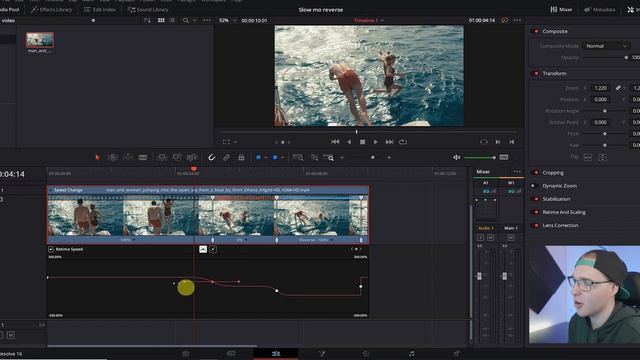Screen dimensions: 640x360
Task: Click the media pool search icon
Action: click(186, 20)
